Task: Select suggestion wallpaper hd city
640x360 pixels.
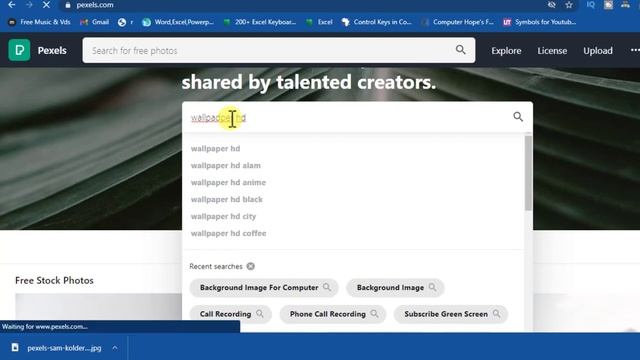Action: click(223, 216)
